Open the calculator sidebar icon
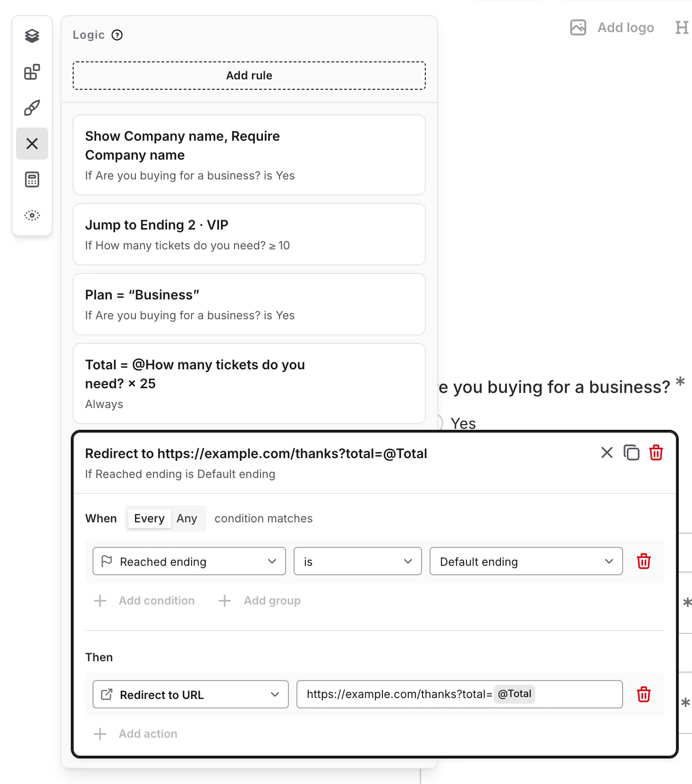Viewport: 692px width, 784px height. (32, 179)
